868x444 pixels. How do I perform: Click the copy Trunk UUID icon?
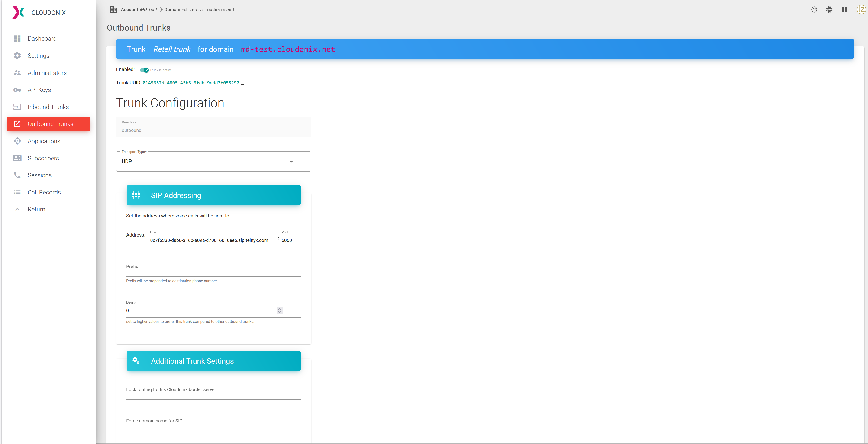tap(242, 83)
